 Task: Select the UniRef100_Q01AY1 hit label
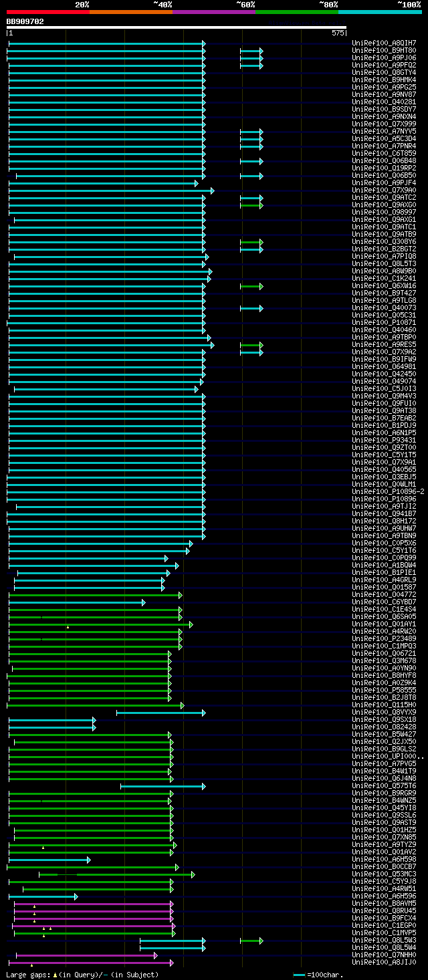(x=384, y=624)
